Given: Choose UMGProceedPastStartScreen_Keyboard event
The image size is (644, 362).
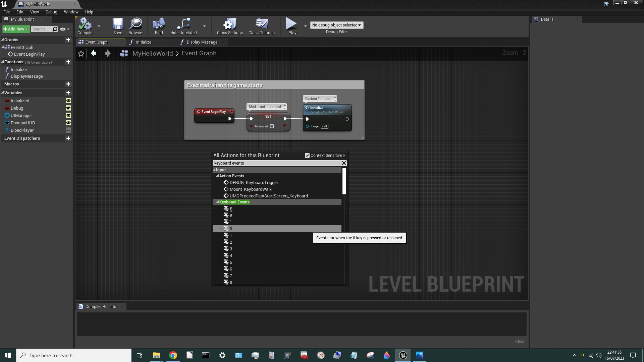Looking at the screenshot, I should pos(269,196).
